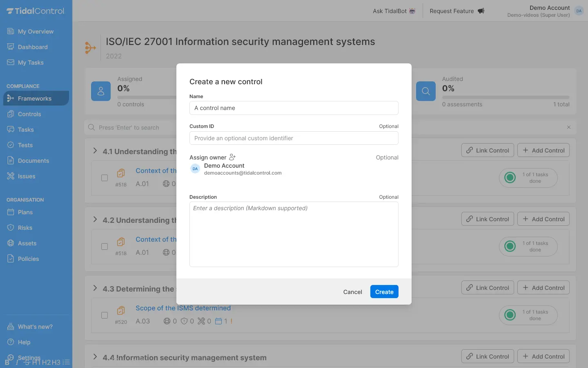Cancel the new control dialog
588x368 pixels.
click(352, 292)
